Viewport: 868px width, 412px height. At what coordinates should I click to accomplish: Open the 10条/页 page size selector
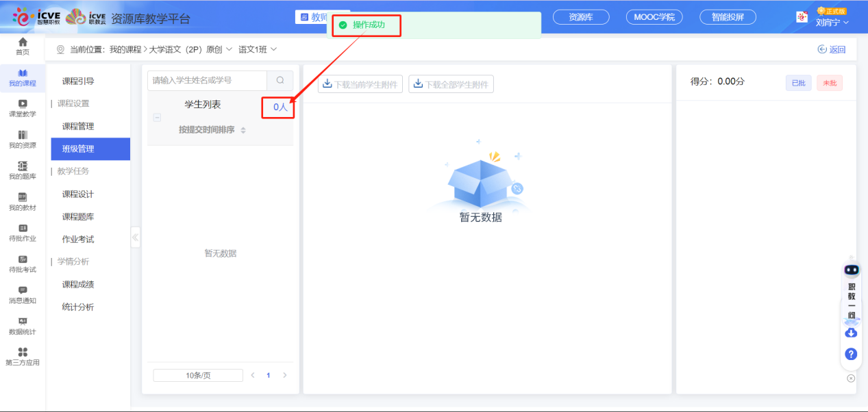198,375
